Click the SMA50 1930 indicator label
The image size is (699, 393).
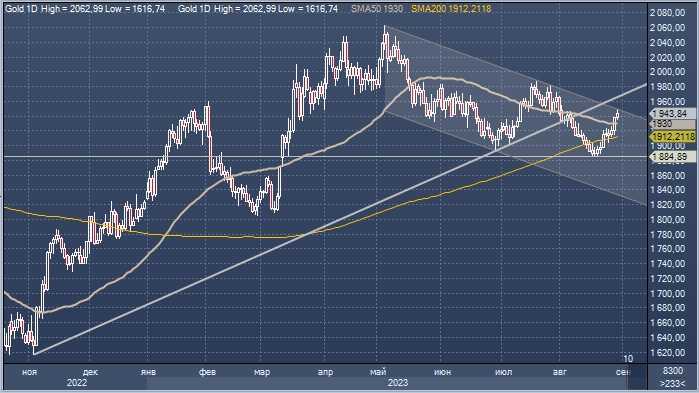(377, 8)
